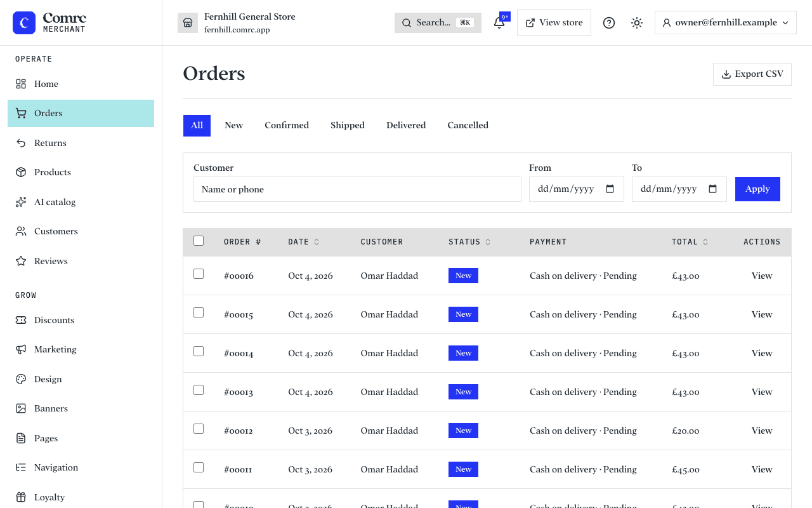The width and height of the screenshot is (812, 508).
Task: Click the Fernhill store avatar icon
Action: (x=188, y=23)
